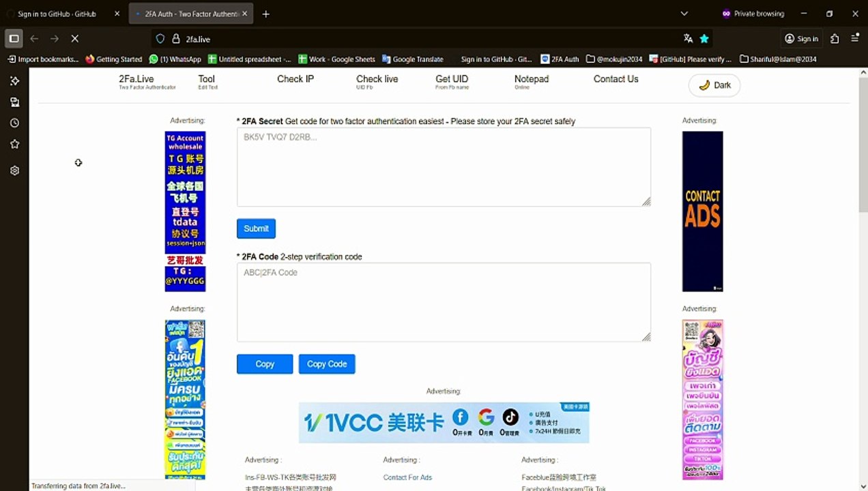868x491 pixels.
Task: Click the Copy Code button
Action: tap(327, 364)
